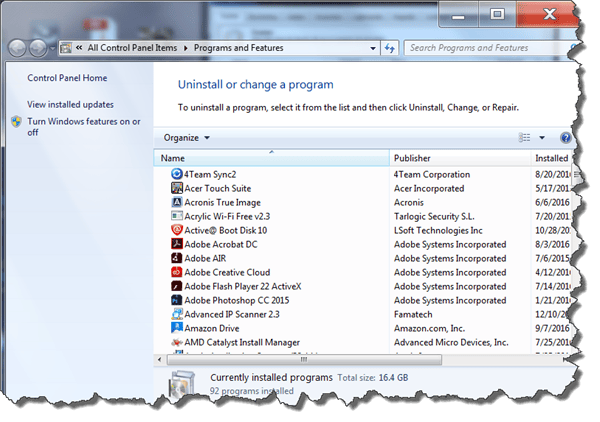Click the Adobe Creative Cloud icon
Screen dimensions: 600x422
pos(176,272)
